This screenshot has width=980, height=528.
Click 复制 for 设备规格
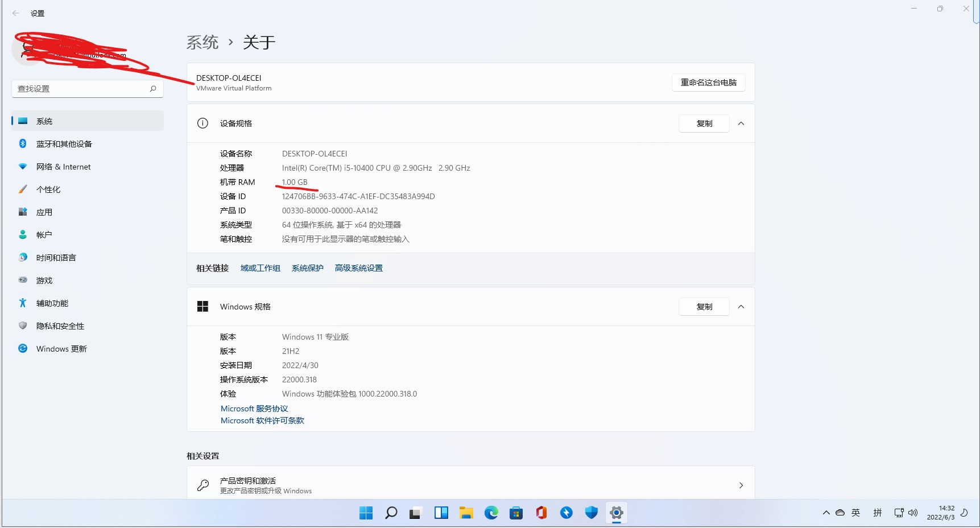coord(704,123)
